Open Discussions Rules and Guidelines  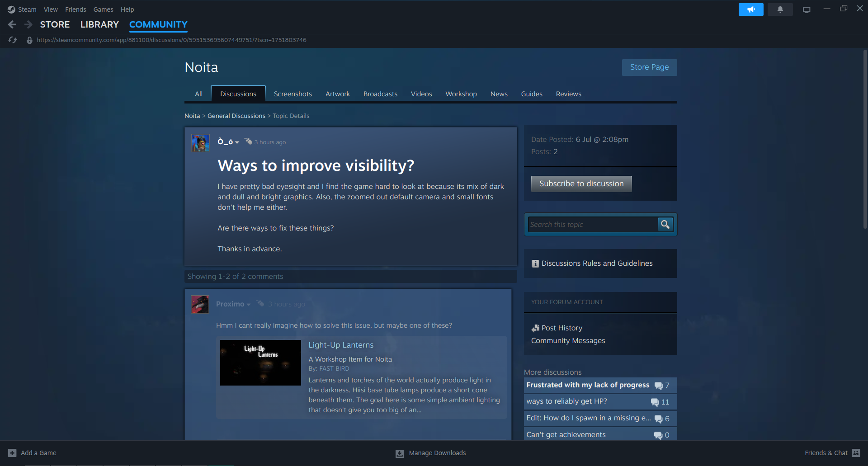click(597, 264)
